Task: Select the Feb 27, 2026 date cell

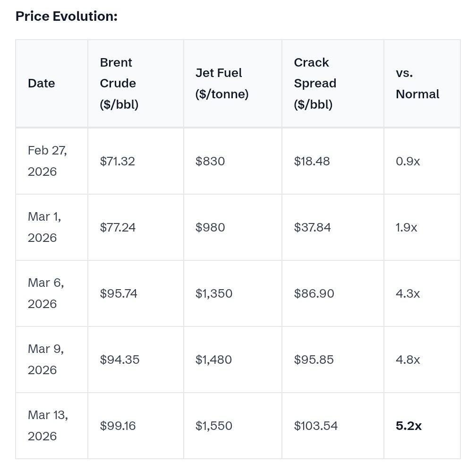Action: click(47, 161)
